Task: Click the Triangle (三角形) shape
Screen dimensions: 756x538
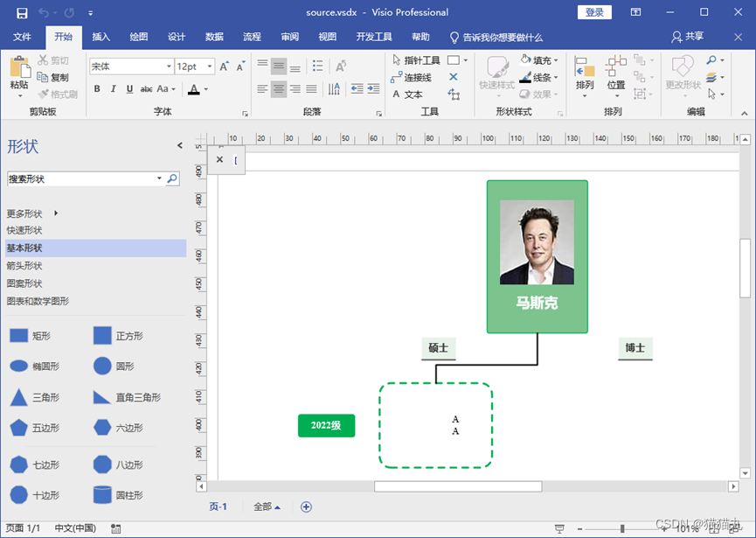Action: click(x=19, y=397)
